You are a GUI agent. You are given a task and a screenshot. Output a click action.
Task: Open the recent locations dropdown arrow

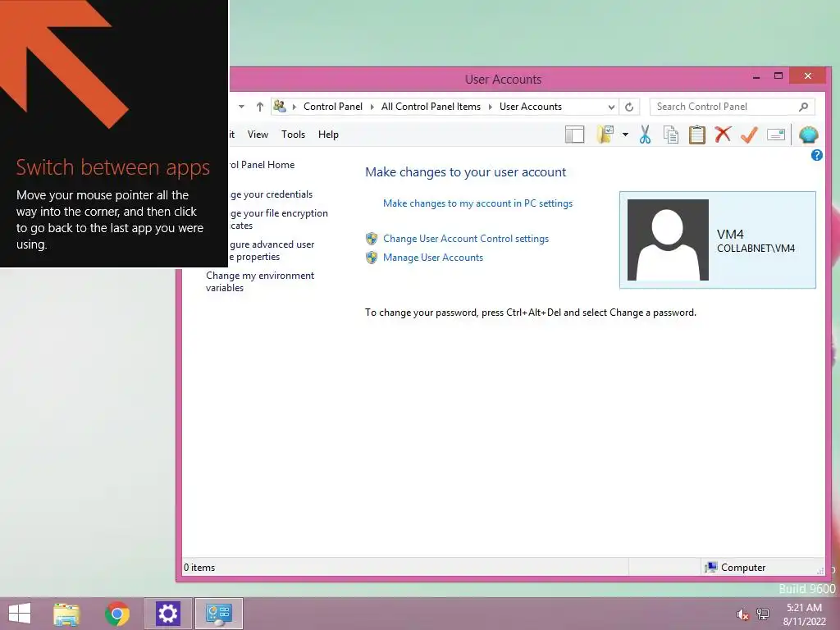coord(242,107)
